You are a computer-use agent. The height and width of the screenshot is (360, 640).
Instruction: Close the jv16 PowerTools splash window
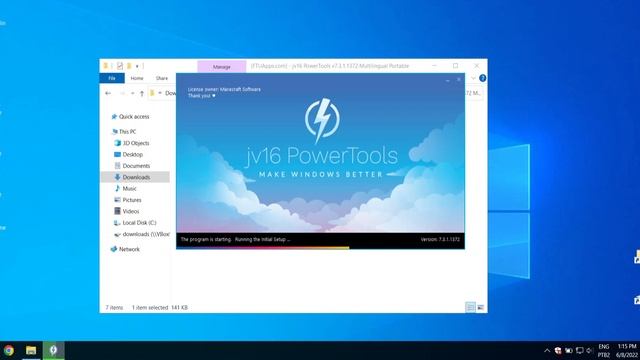click(459, 80)
